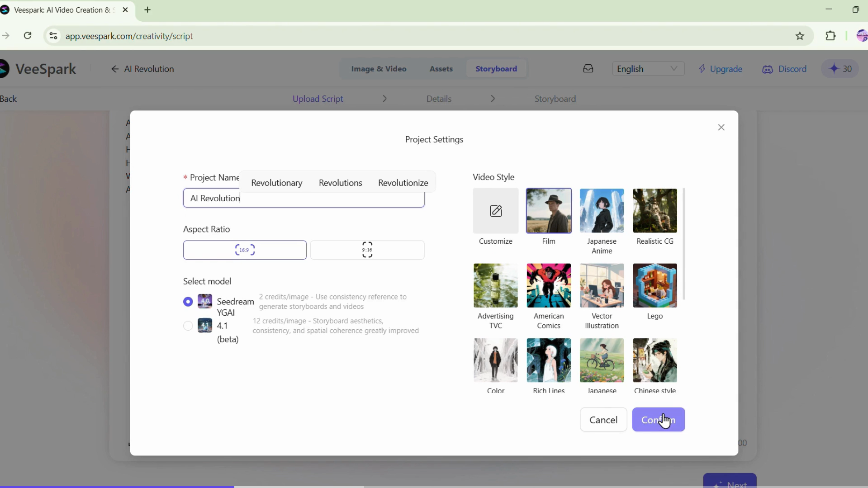Click chevron after Details step
The width and height of the screenshot is (868, 488).
[493, 99]
